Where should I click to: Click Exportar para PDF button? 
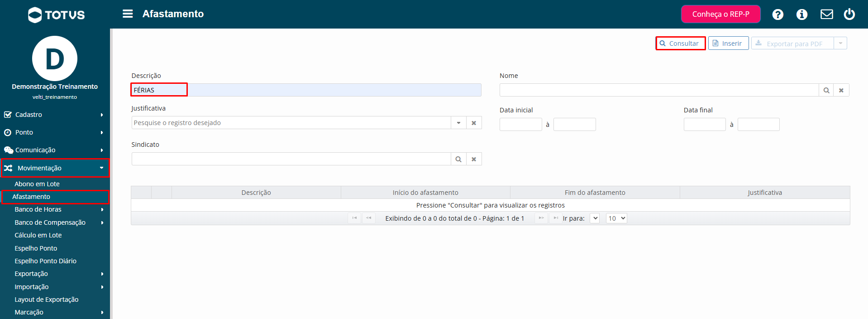pos(792,43)
